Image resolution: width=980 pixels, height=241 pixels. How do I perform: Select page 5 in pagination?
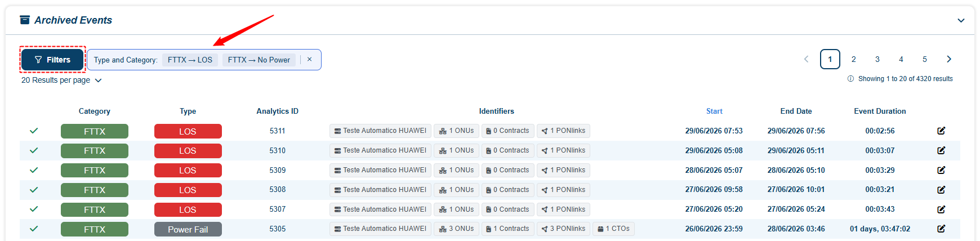tap(925, 59)
